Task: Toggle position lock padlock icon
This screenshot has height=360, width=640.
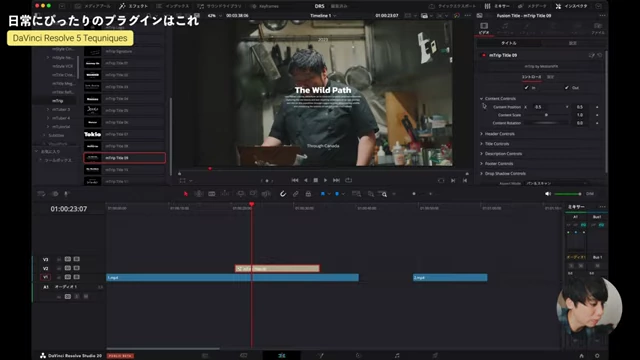Action: pyautogui.click(x=308, y=194)
